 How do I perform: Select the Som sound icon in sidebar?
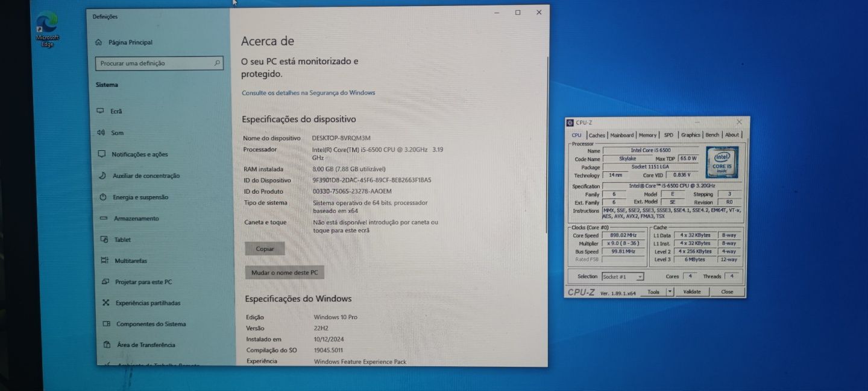point(101,133)
